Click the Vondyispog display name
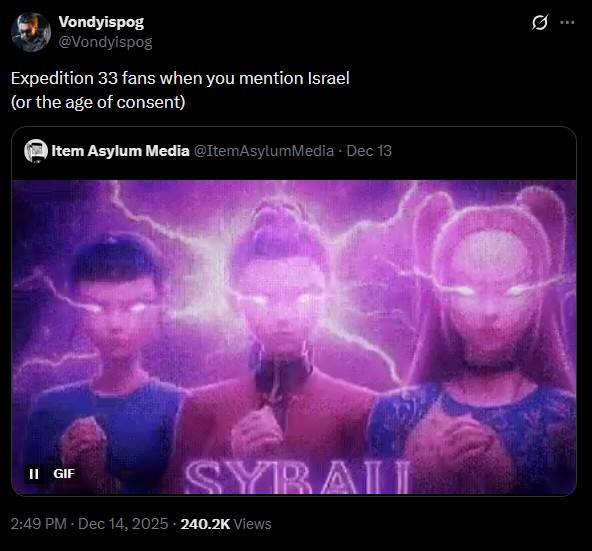Screen dimensions: 592x551 point(101,22)
